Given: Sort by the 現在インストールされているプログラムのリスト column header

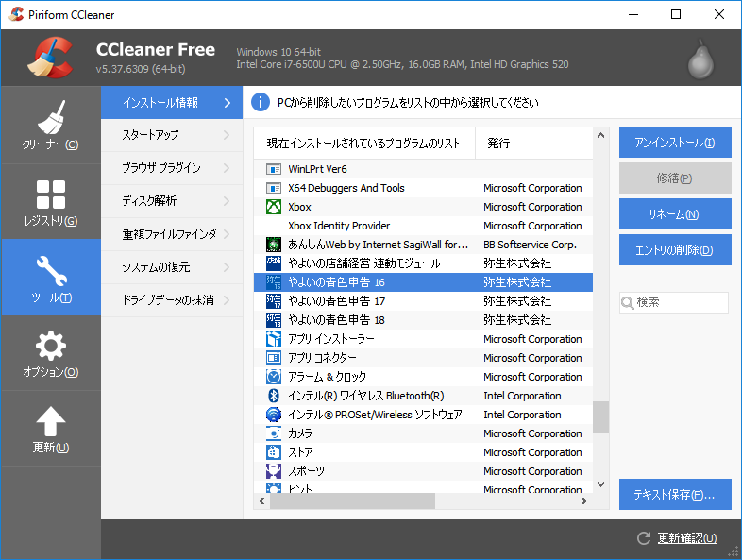Looking at the screenshot, I should point(364,143).
